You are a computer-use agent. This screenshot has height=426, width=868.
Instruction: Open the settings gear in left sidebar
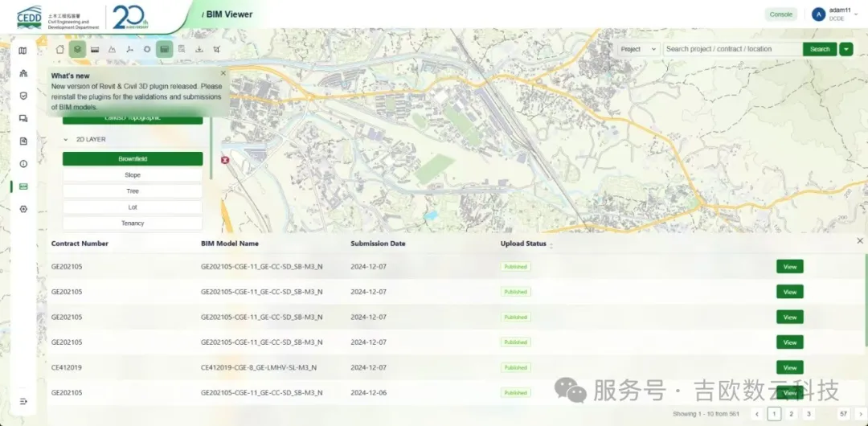[23, 209]
